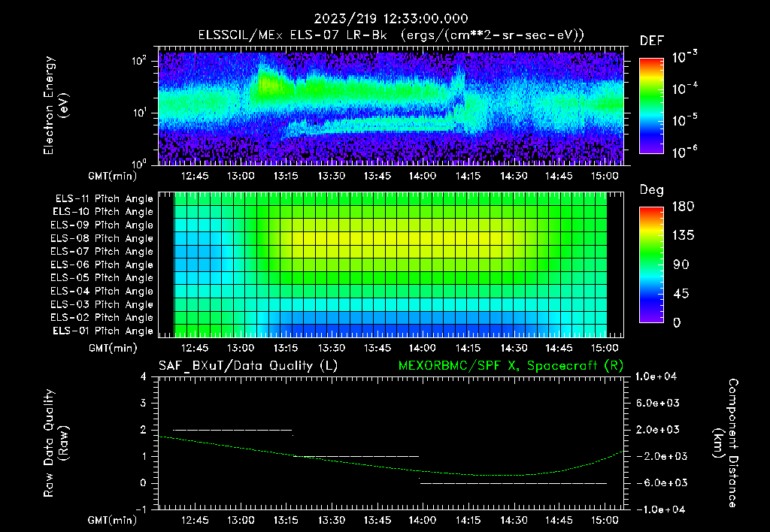Click the data quality line at level 2
The image size is (770, 532).
click(233, 431)
